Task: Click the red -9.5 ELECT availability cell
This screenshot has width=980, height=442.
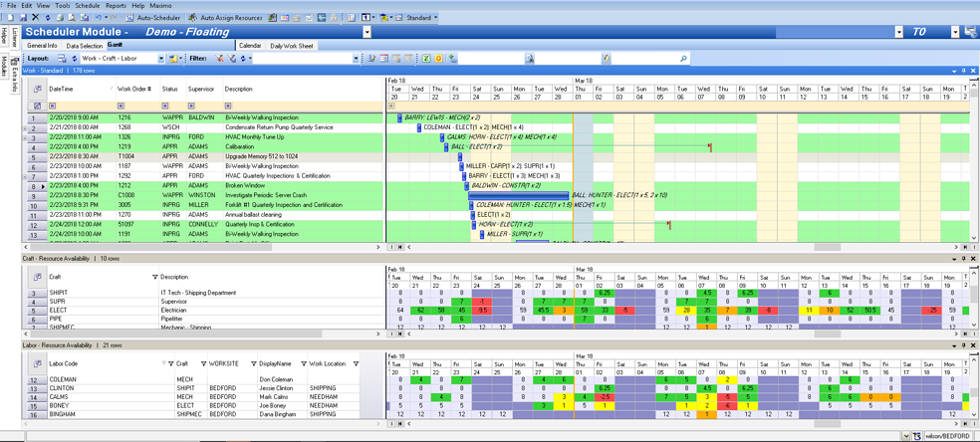Action: click(482, 310)
